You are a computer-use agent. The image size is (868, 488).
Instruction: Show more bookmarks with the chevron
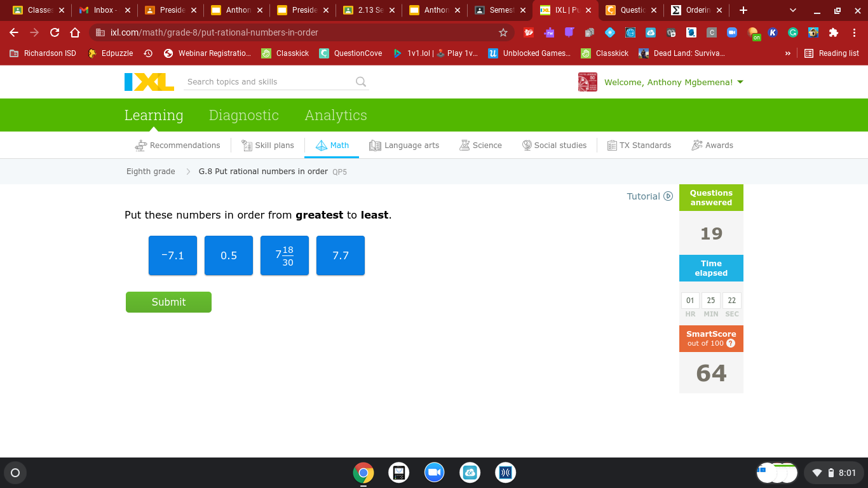coord(788,53)
